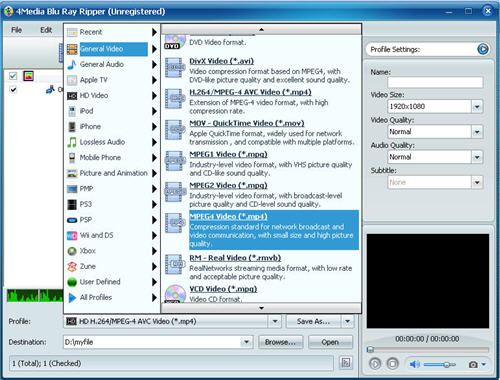
Task: Mute audio with the speaker icon
Action: click(414, 364)
